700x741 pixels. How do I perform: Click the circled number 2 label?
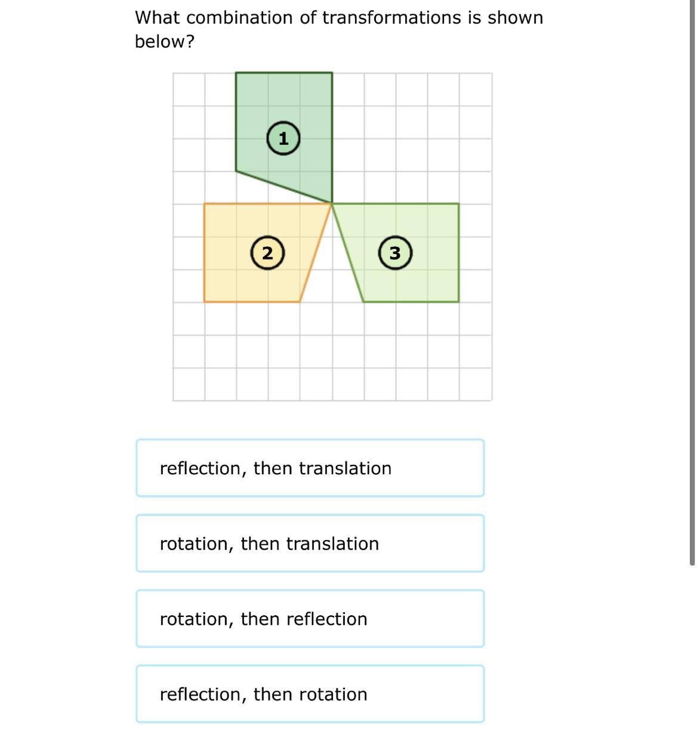tap(267, 253)
